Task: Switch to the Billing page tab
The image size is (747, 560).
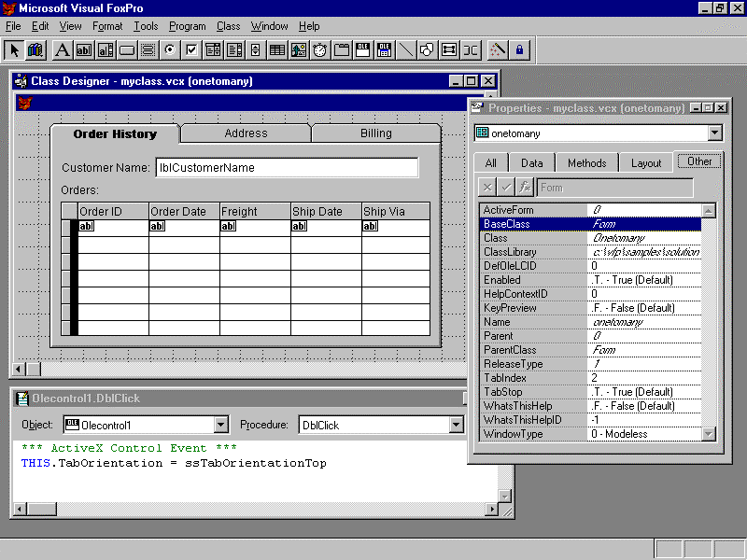Action: click(376, 133)
